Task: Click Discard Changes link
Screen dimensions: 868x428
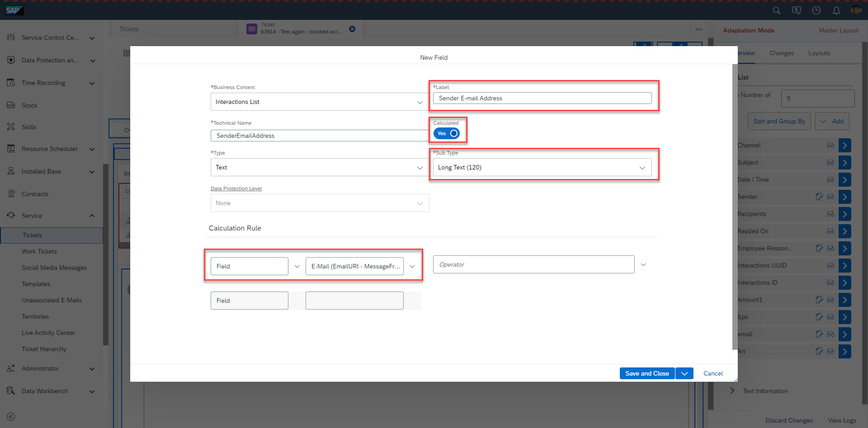Action: click(x=789, y=420)
